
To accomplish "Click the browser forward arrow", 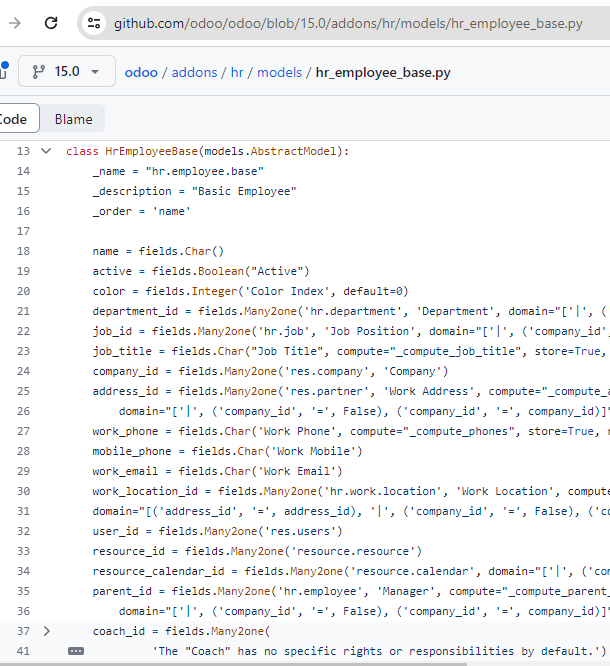I will [15, 23].
